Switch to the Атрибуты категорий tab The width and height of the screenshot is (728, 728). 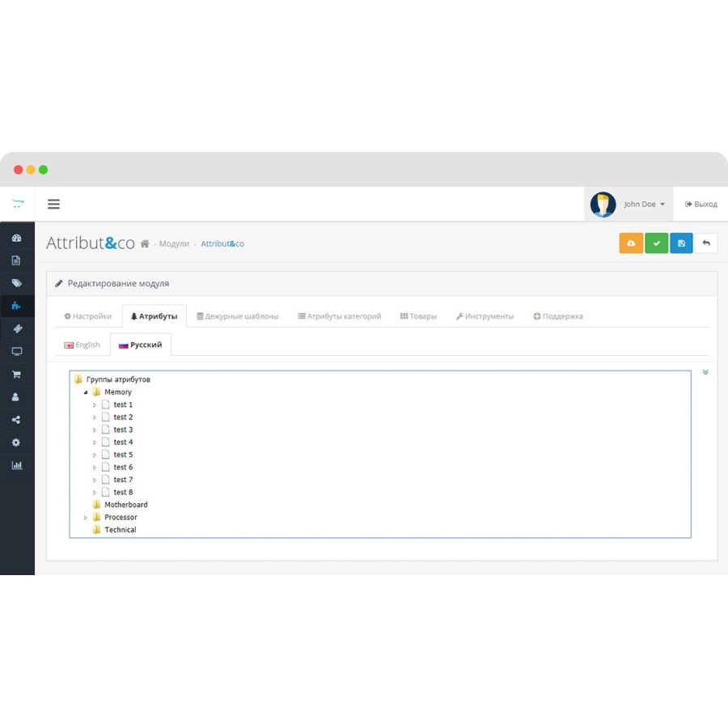[340, 316]
